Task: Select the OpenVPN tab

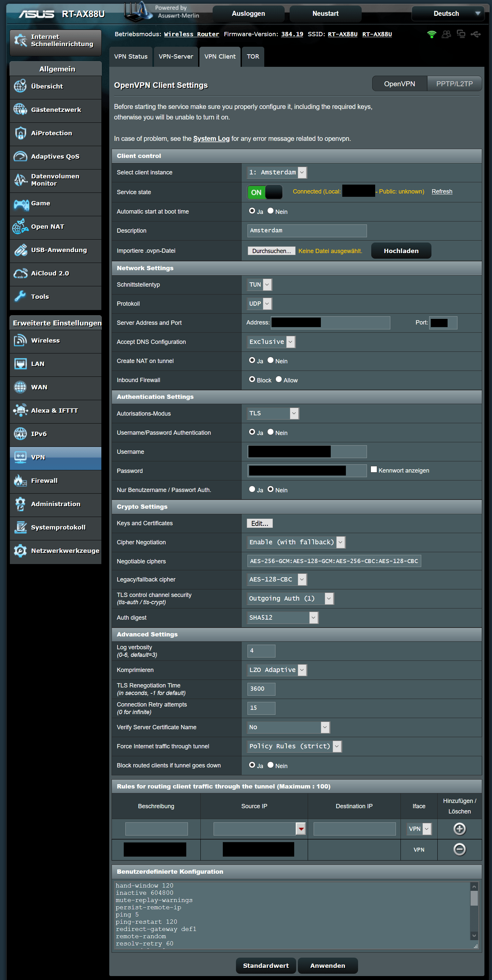Action: 400,84
